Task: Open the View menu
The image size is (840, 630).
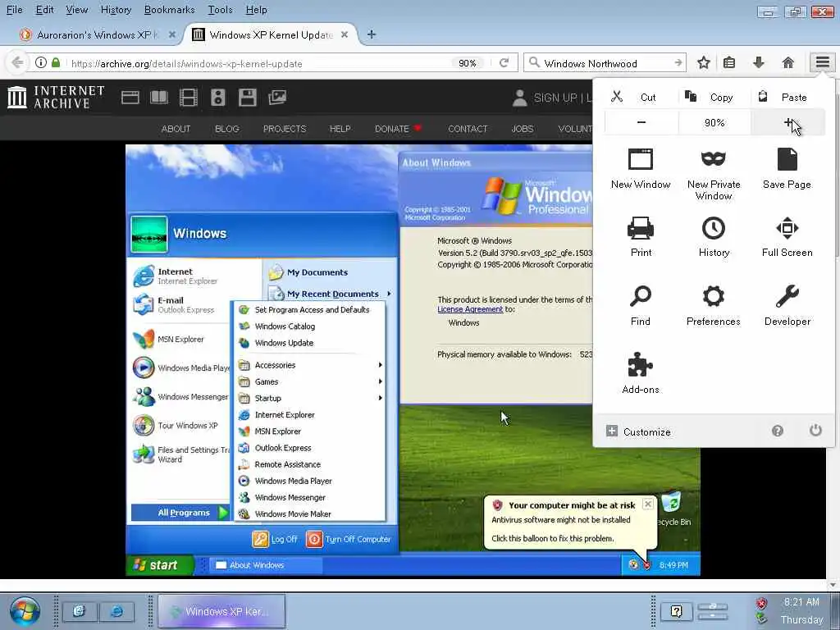Action: coord(76,10)
